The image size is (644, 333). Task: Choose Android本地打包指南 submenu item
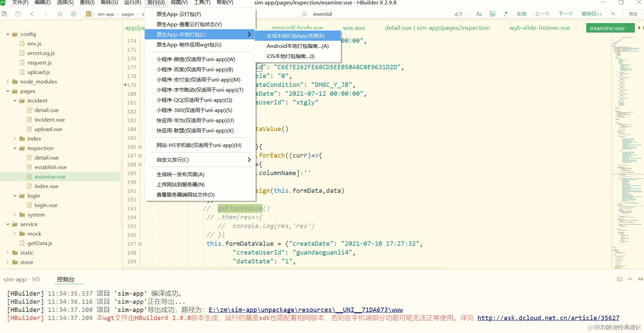click(298, 46)
